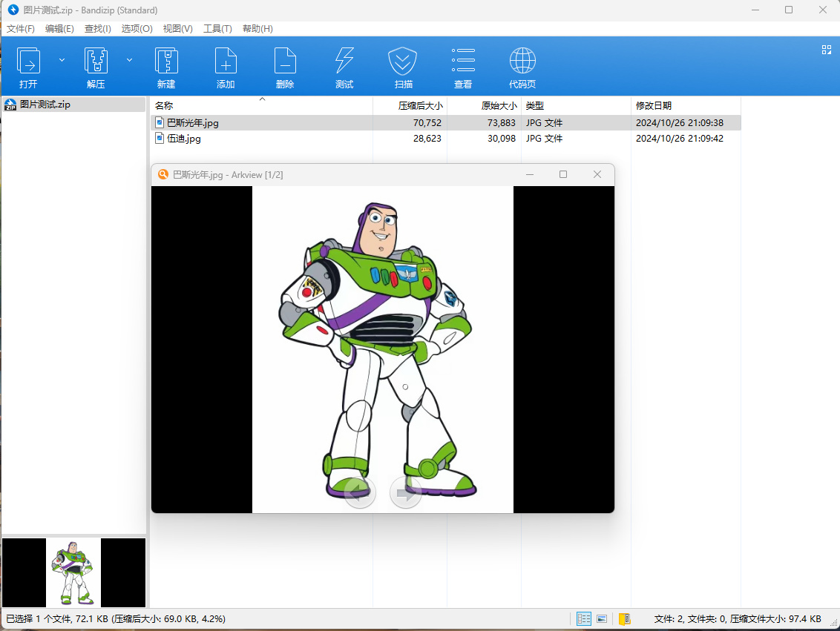This screenshot has width=840, height=631.
Task: Click the 查看 (View) list icon
Action: tap(463, 60)
